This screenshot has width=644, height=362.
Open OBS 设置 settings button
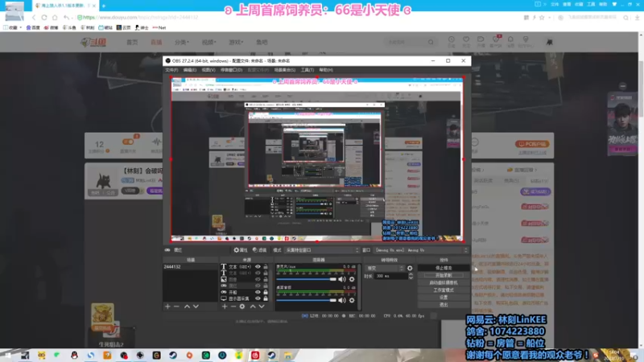point(444,298)
